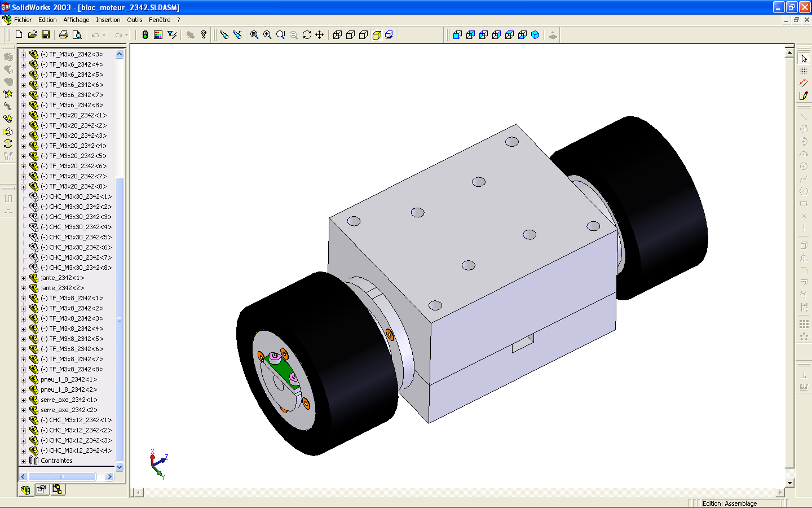Switch to the PropertyManager tab
The width and height of the screenshot is (812, 508).
41,490
